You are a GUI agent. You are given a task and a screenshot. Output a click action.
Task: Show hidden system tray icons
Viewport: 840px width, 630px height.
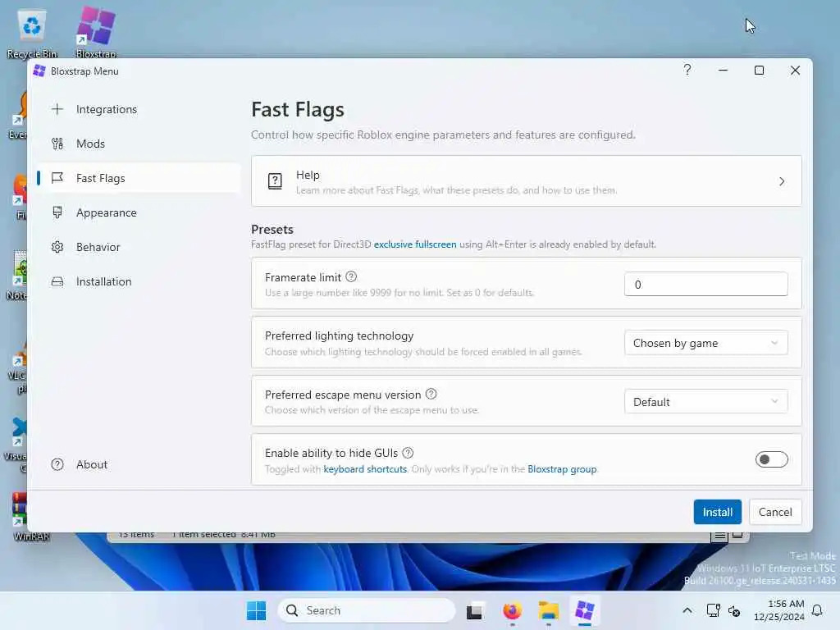(x=687, y=610)
